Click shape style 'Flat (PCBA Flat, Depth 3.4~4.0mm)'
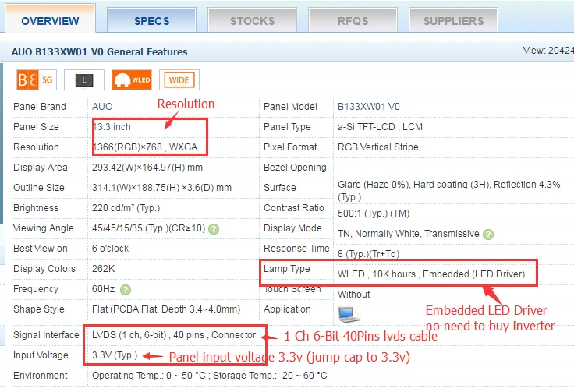Screen dimensions: 574x392 (x=166, y=309)
